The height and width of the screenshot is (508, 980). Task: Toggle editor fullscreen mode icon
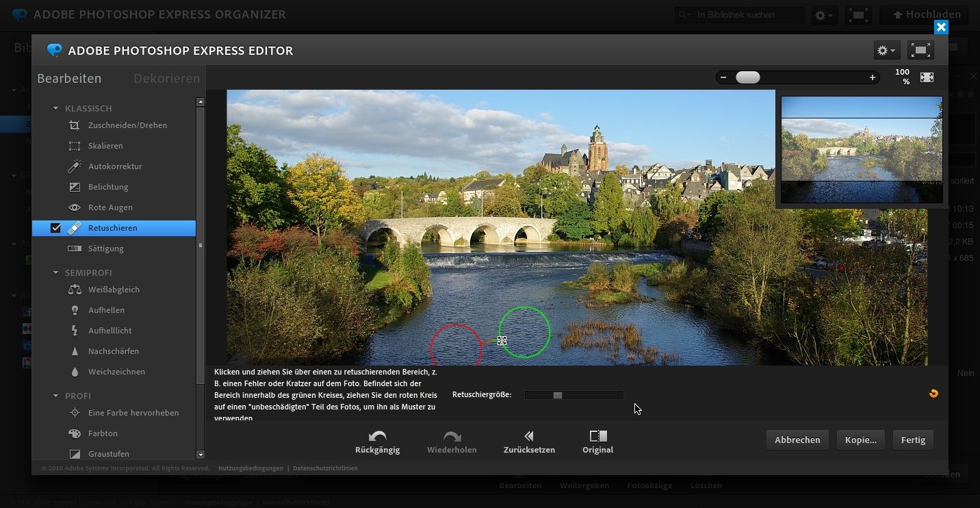pyautogui.click(x=920, y=50)
